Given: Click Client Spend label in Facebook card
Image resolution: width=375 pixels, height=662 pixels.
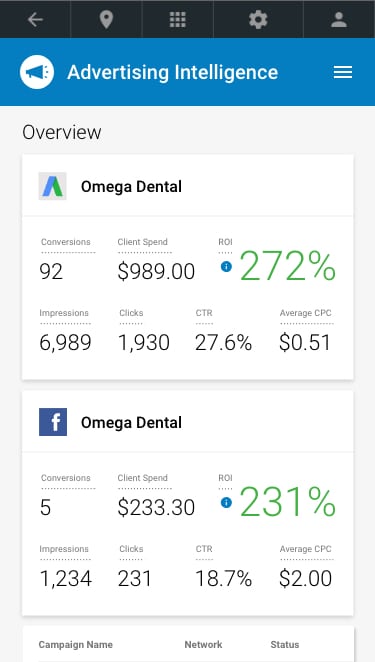Looking at the screenshot, I should tap(142, 478).
